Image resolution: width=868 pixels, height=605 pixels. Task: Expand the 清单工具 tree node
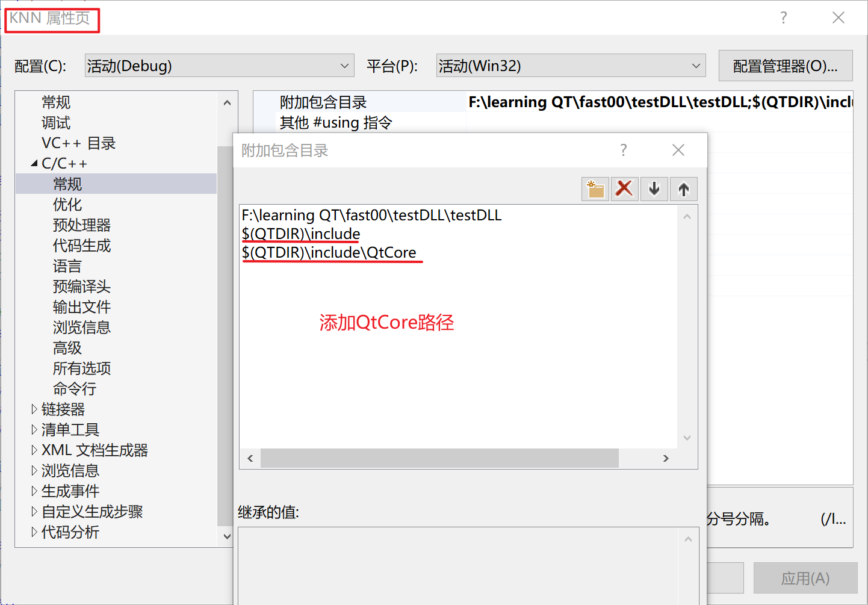coord(34,429)
